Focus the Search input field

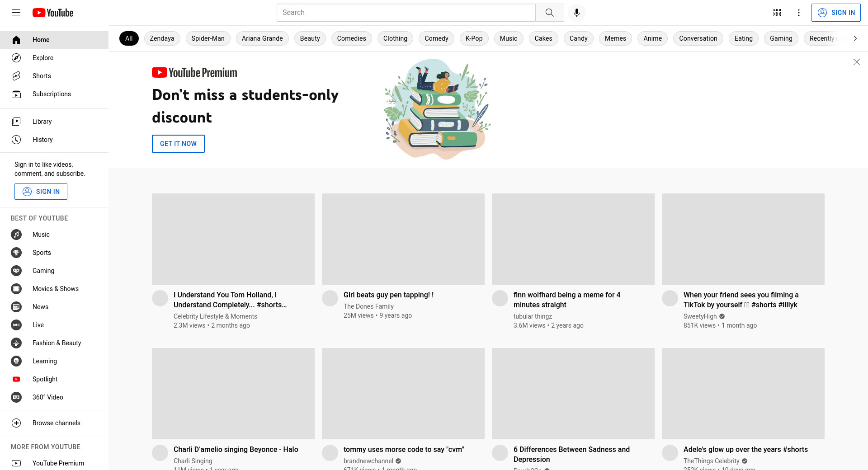coord(406,13)
